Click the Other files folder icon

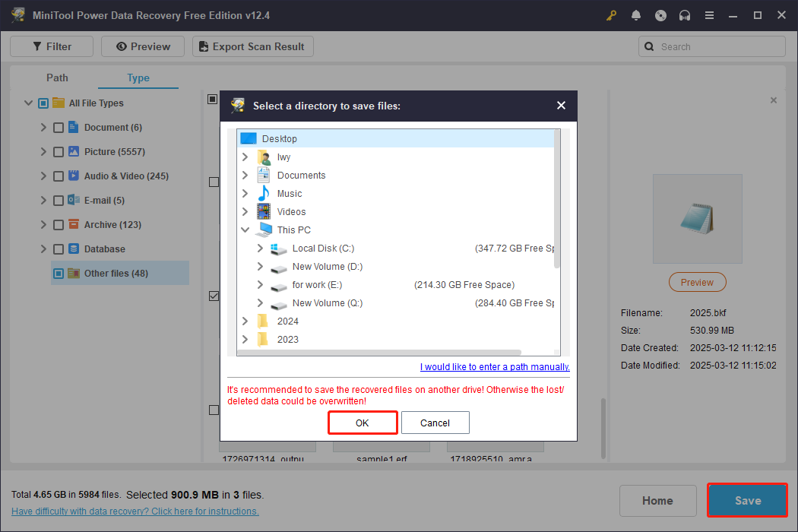pyautogui.click(x=74, y=273)
